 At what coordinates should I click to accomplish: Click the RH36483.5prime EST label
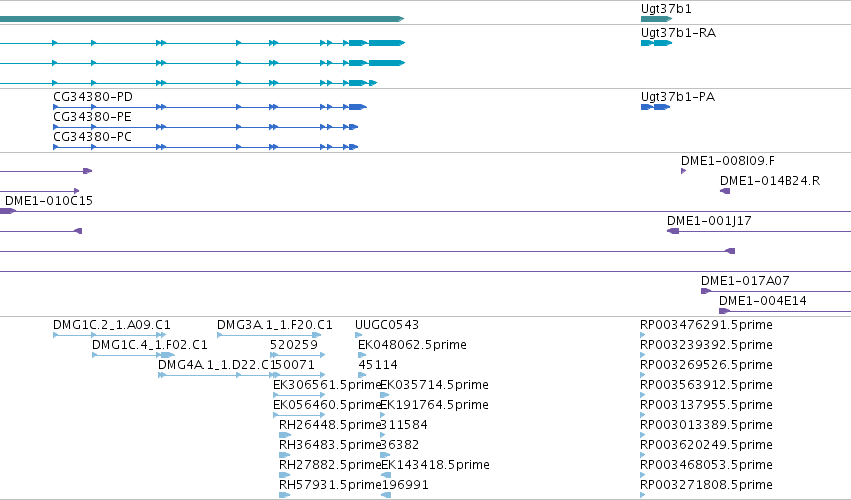(330, 445)
